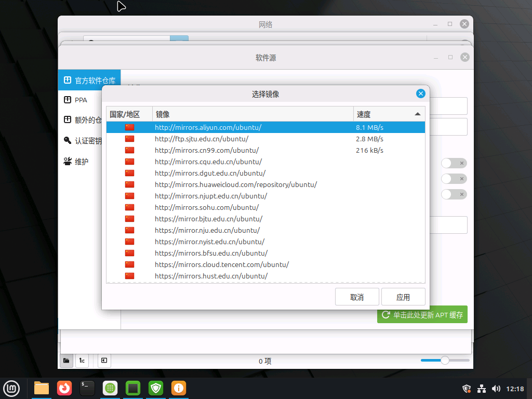Choose the mirrors.dgut.edu.cn mirror

click(x=265, y=173)
